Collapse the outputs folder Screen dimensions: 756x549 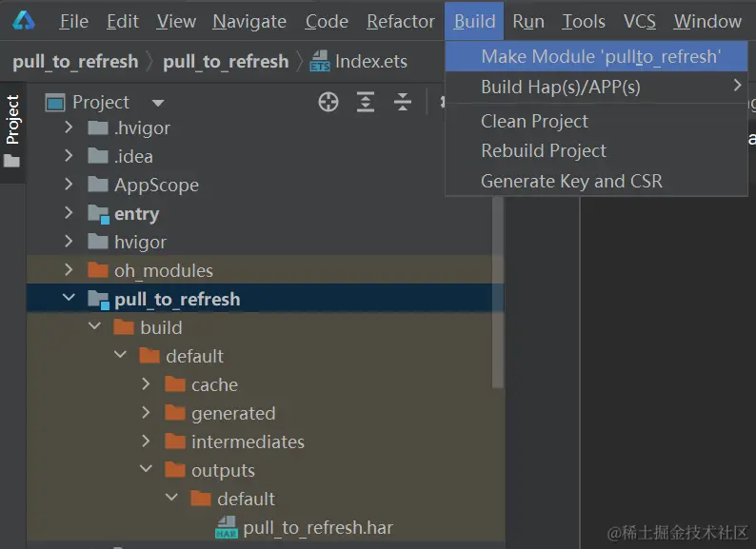coord(146,468)
